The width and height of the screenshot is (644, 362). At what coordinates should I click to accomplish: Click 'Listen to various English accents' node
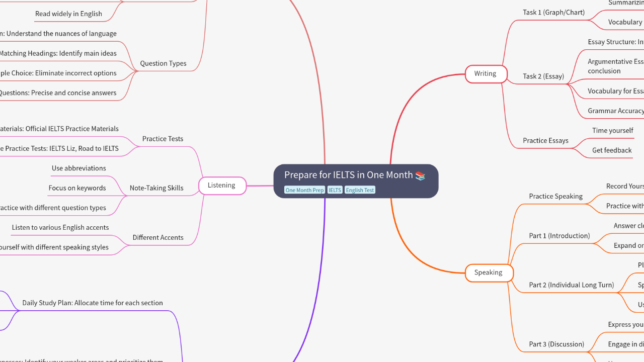[x=60, y=228]
